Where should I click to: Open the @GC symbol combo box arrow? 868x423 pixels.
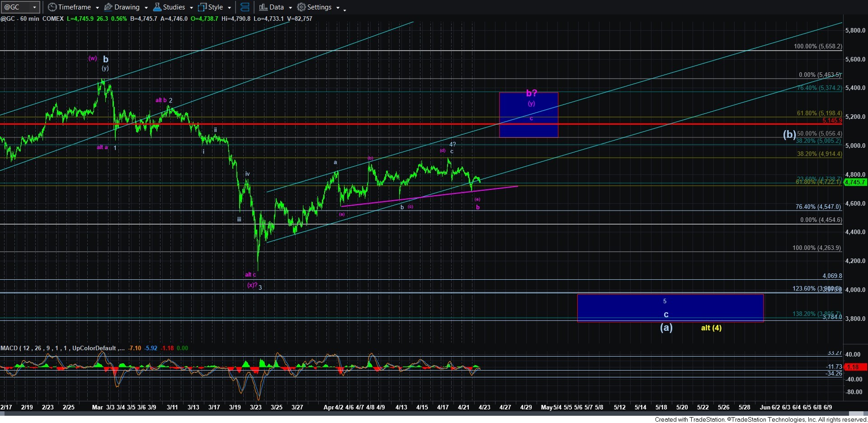click(34, 7)
